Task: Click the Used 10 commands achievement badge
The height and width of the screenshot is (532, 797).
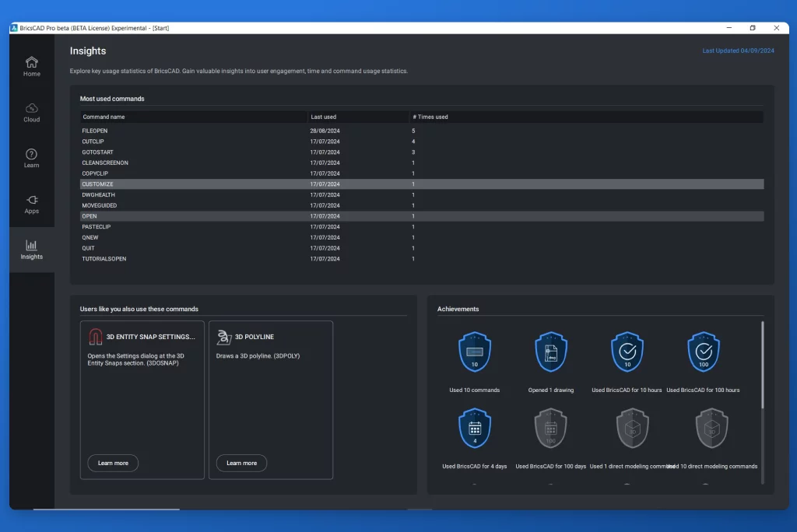Action: (x=474, y=352)
